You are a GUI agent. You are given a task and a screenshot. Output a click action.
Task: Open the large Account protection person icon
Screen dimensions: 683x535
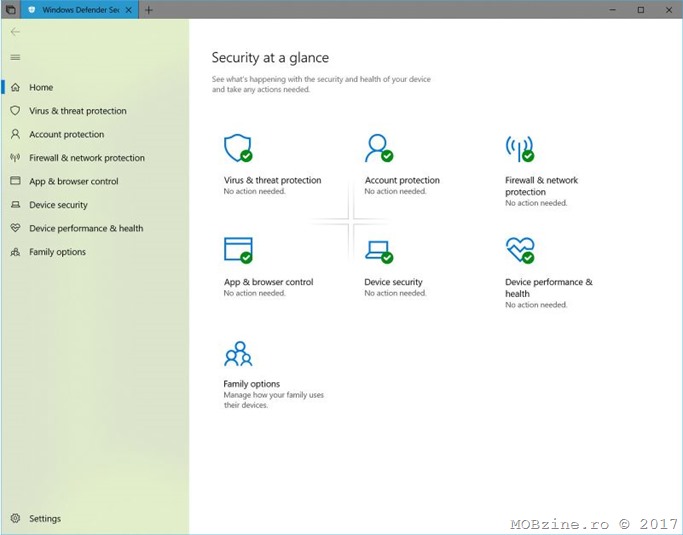(x=379, y=148)
